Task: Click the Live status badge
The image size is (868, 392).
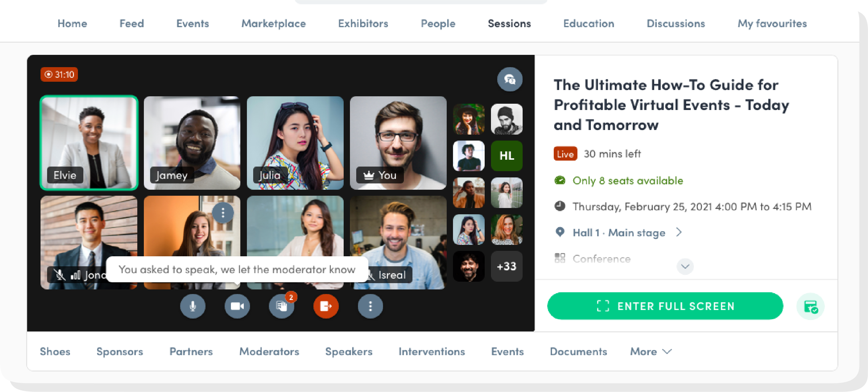Action: tap(565, 154)
